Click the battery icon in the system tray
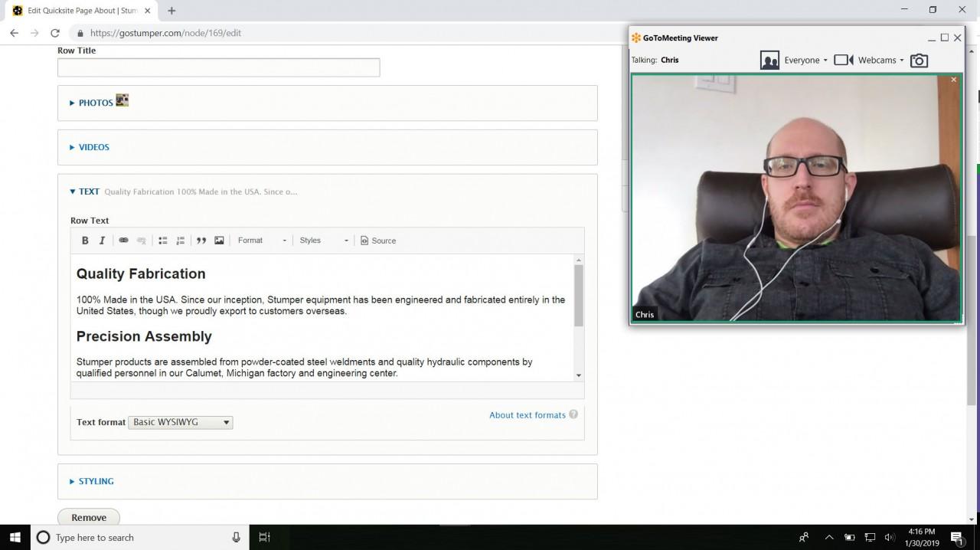 click(849, 537)
